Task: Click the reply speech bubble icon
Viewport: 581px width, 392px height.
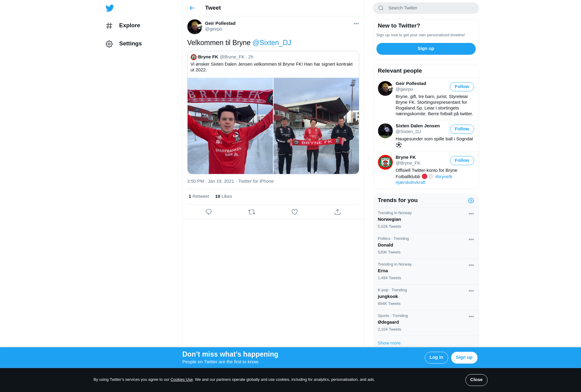Action: [208, 212]
